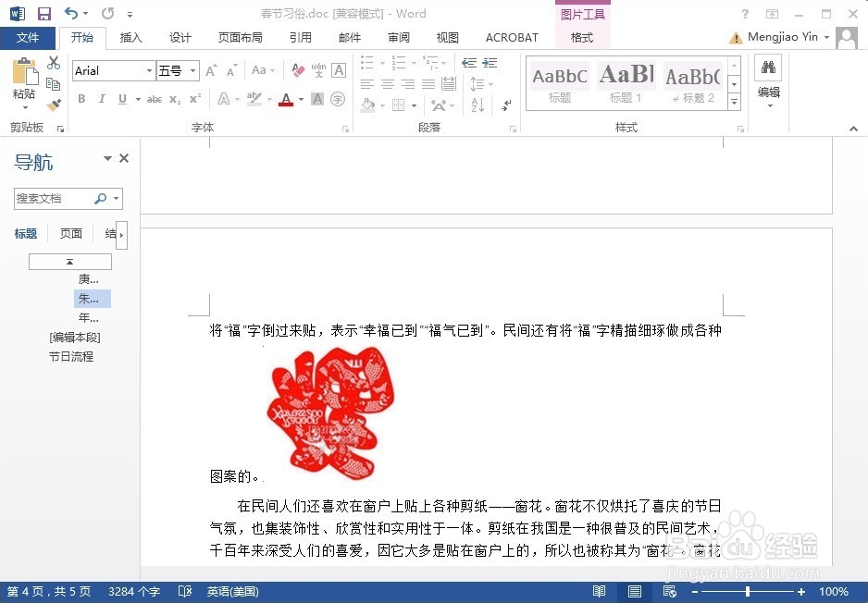This screenshot has width=868, height=603.
Task: Open line spacing dropdown
Action: tap(481, 84)
